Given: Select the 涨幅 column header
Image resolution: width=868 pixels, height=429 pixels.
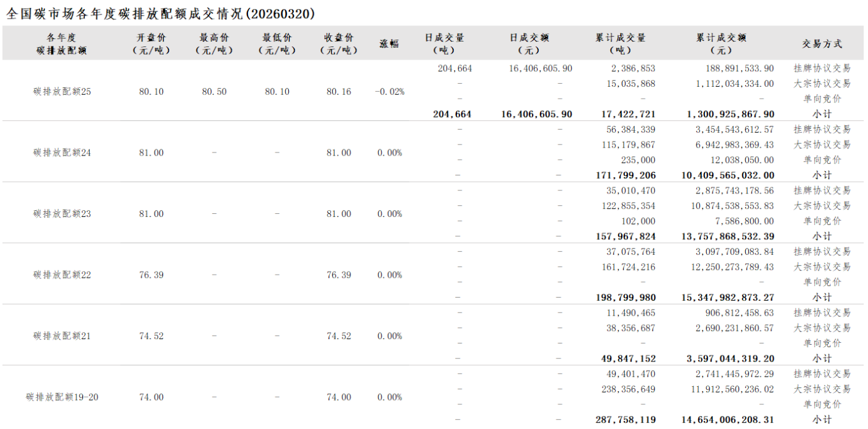Looking at the screenshot, I should pyautogui.click(x=389, y=44).
